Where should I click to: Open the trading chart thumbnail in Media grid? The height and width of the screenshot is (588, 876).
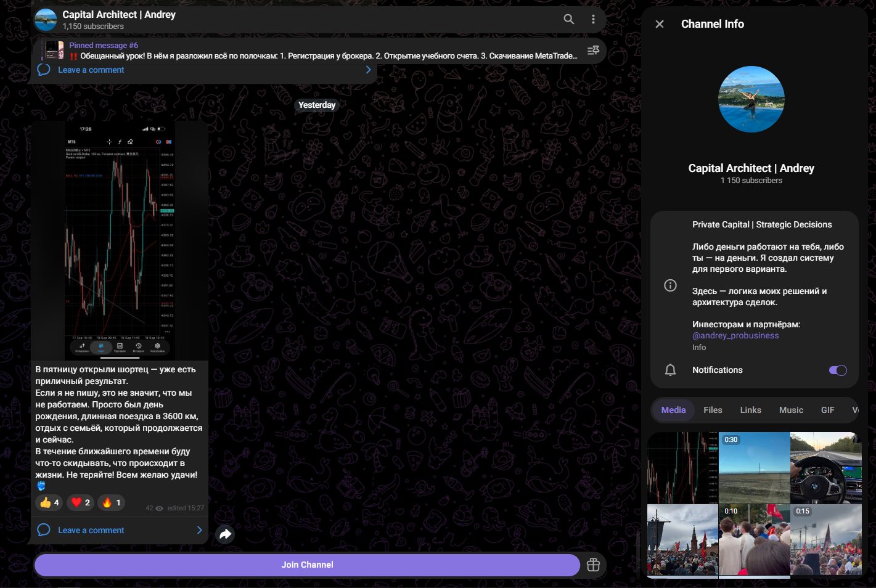pos(682,468)
